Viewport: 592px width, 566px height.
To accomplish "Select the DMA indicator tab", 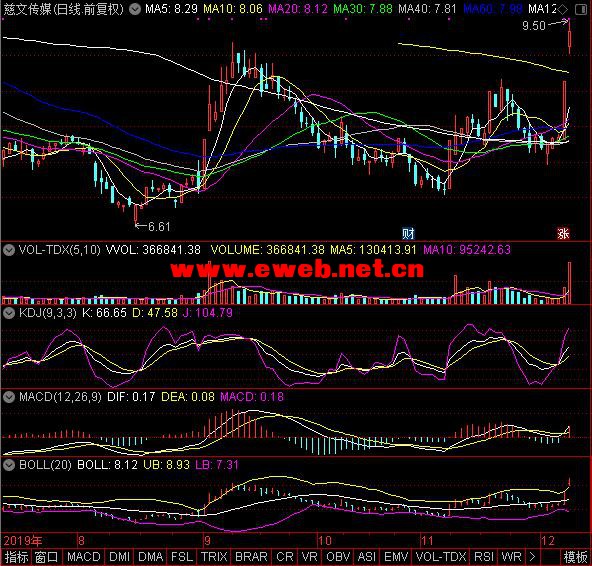I will (x=150, y=557).
